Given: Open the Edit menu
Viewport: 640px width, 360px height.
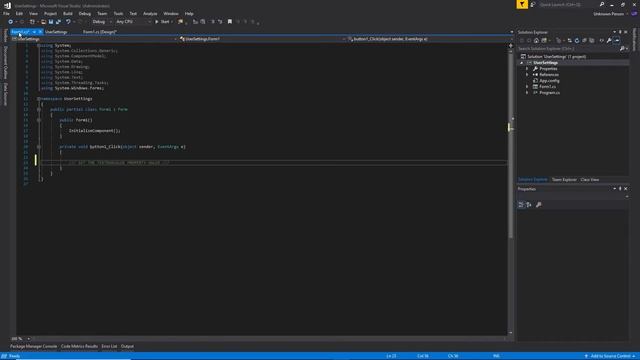Looking at the screenshot, I should coord(19,13).
